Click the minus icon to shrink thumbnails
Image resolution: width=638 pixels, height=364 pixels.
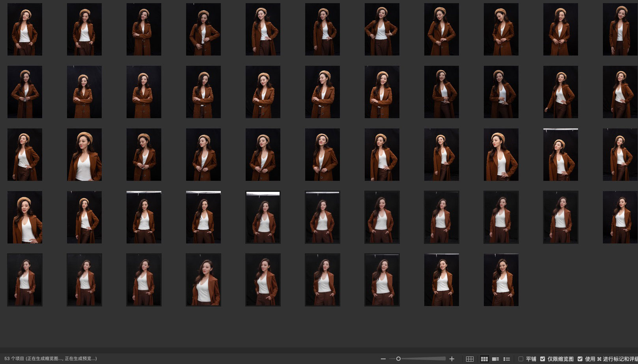pos(383,359)
